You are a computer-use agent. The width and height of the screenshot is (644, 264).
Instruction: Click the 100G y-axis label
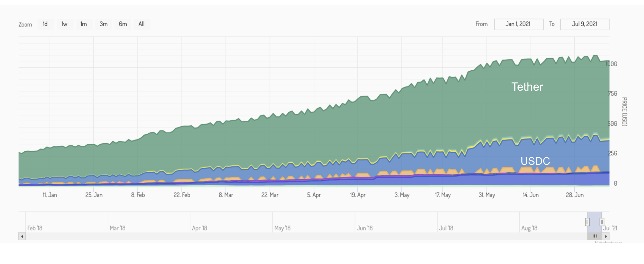(x=611, y=64)
